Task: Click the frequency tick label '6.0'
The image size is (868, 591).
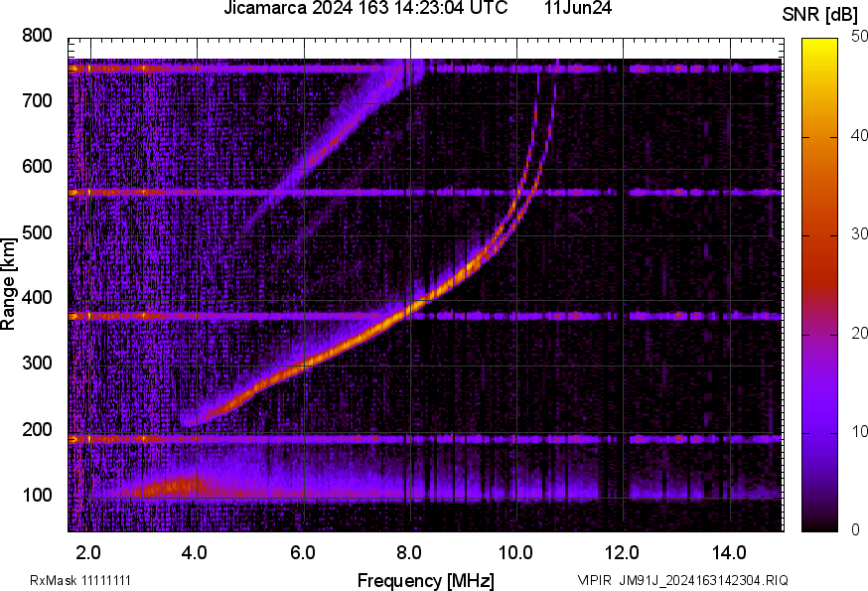Action: pos(302,553)
